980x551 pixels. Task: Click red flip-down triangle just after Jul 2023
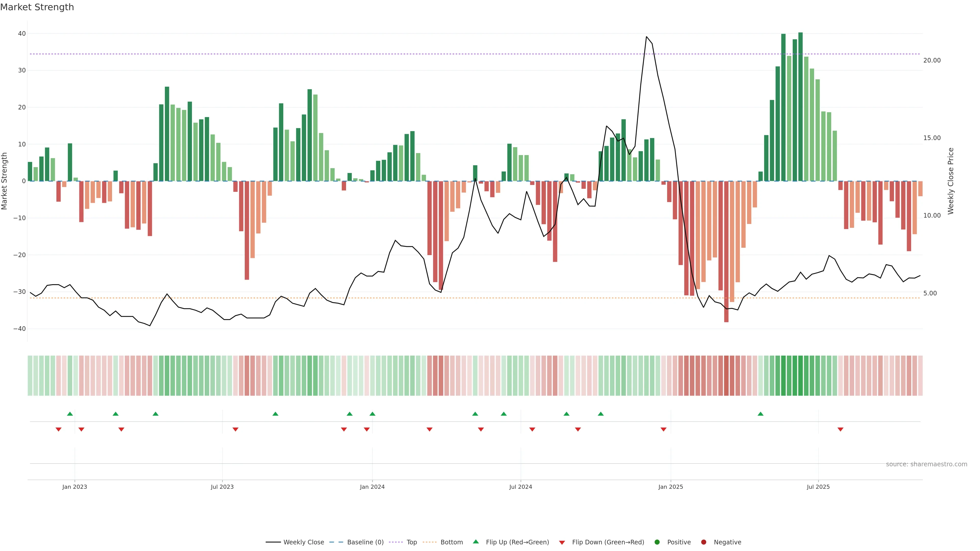coord(236,429)
